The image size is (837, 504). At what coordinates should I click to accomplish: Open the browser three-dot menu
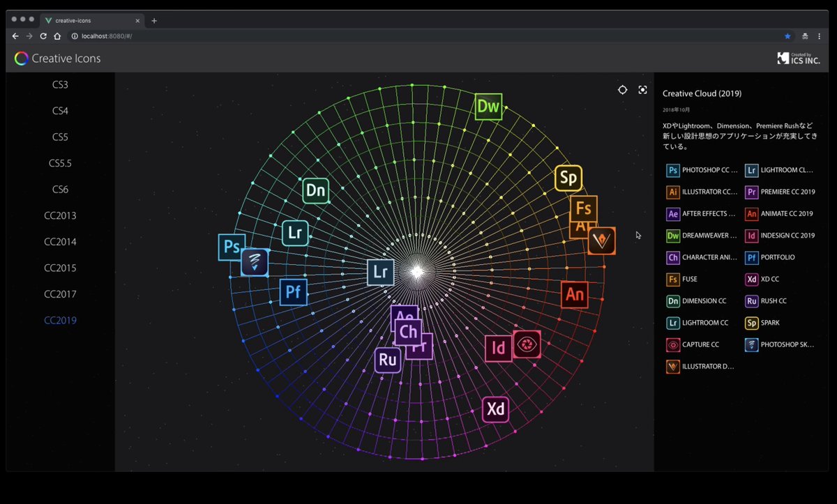coord(820,36)
